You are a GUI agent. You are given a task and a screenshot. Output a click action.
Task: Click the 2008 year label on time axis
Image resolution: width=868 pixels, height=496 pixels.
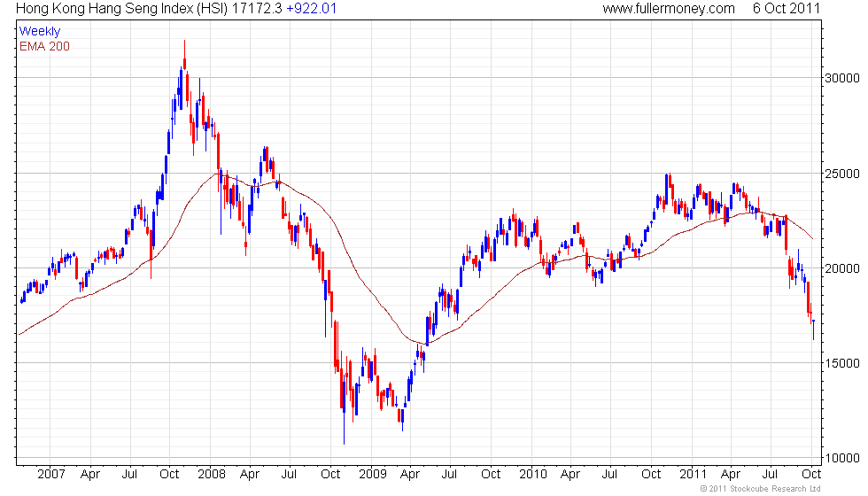212,474
